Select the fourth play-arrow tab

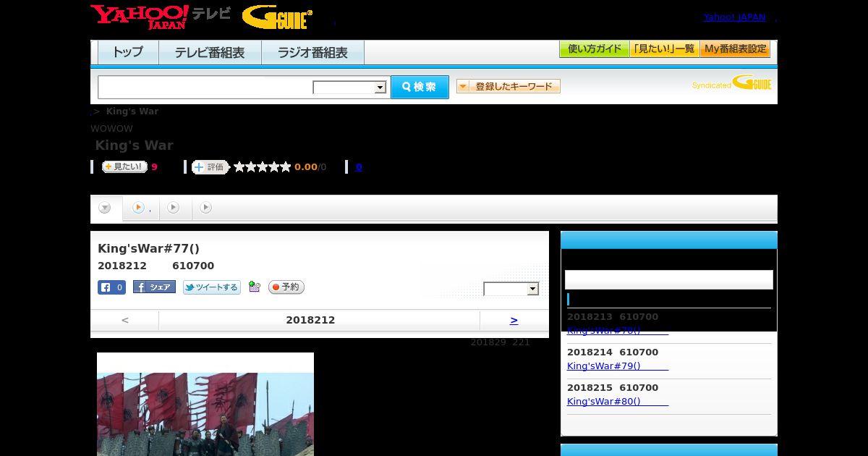coord(206,208)
